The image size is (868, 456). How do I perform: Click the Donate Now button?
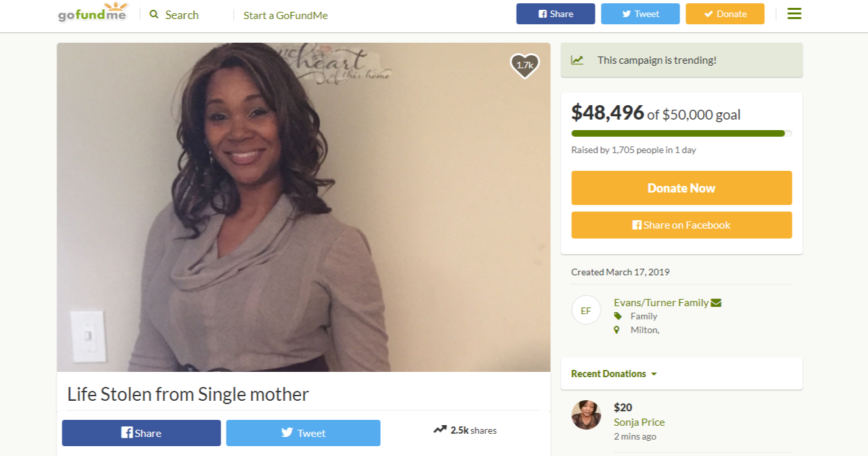[x=682, y=188]
